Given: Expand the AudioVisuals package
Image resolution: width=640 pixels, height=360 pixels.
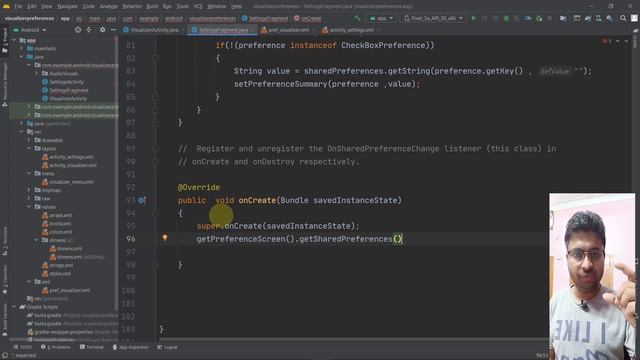Looking at the screenshot, I should (x=36, y=73).
